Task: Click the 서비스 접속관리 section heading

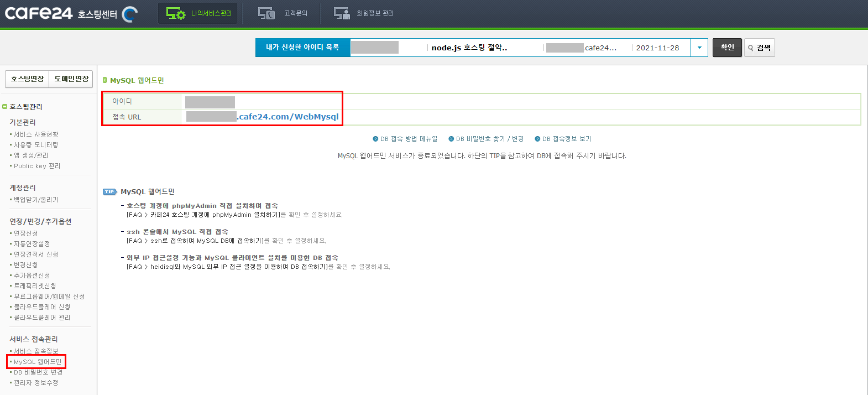Action: 34,339
